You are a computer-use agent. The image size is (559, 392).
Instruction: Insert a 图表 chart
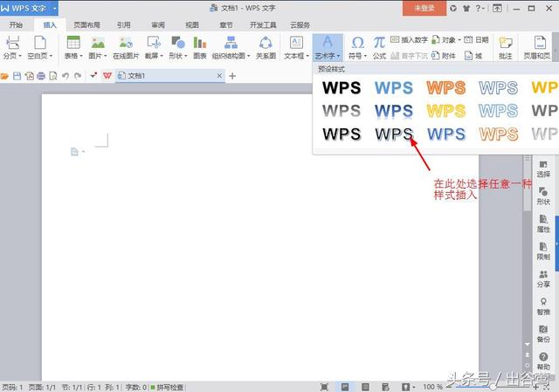[x=200, y=47]
